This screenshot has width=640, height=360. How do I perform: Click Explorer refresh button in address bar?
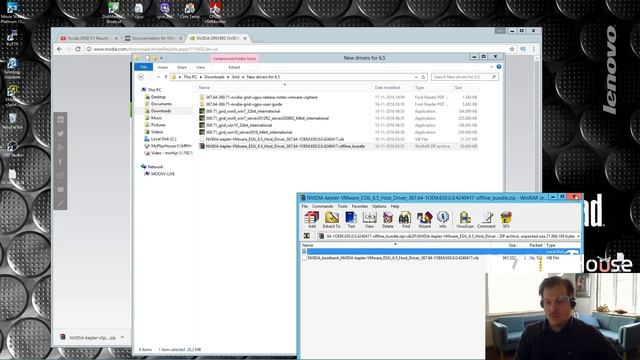click(x=423, y=77)
